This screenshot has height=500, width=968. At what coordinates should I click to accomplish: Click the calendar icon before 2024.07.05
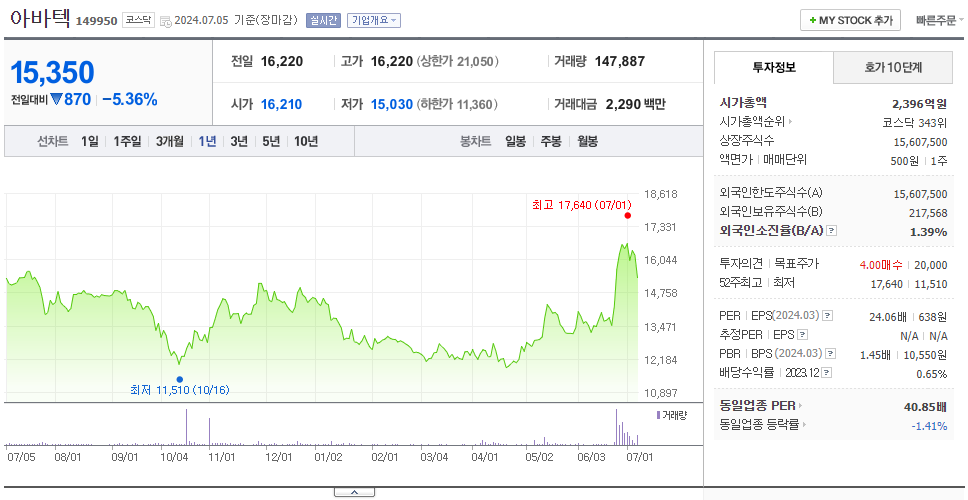click(x=165, y=21)
